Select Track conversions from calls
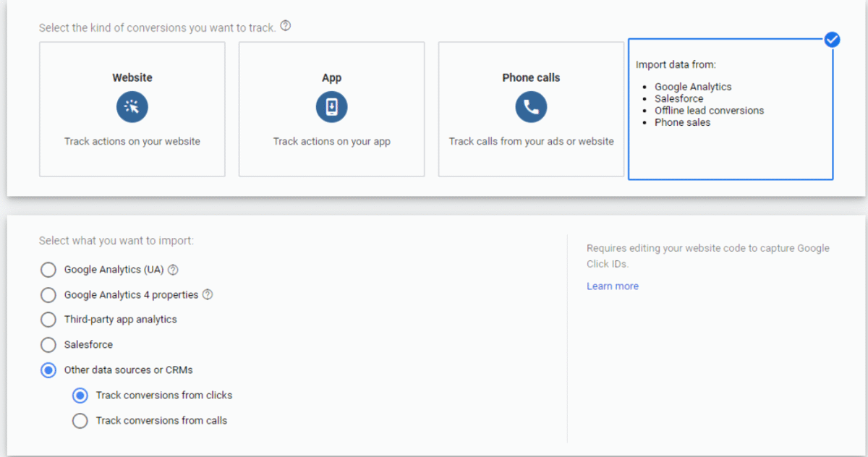The width and height of the screenshot is (868, 457). (80, 421)
